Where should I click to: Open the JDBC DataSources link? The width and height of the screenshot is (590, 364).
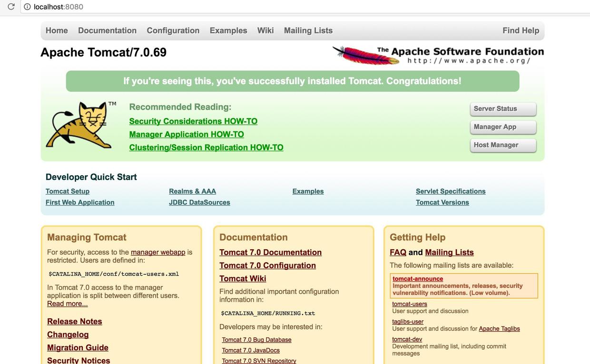click(x=199, y=202)
